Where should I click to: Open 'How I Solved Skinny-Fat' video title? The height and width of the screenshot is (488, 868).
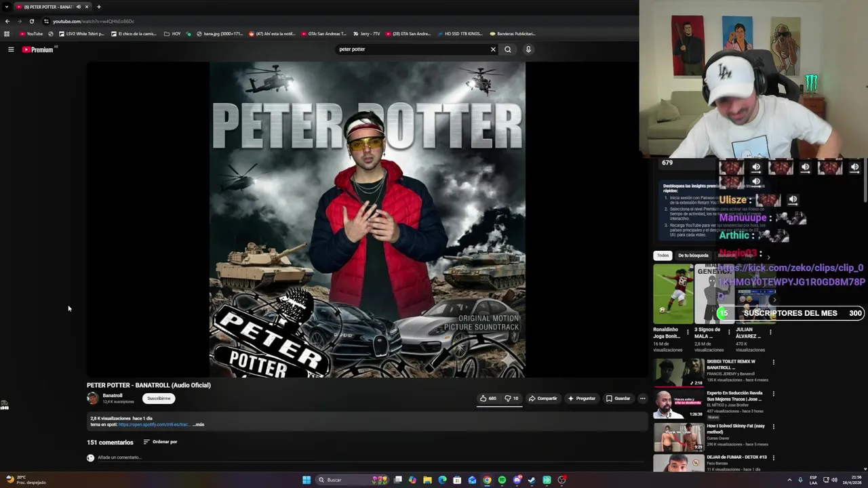tap(736, 429)
